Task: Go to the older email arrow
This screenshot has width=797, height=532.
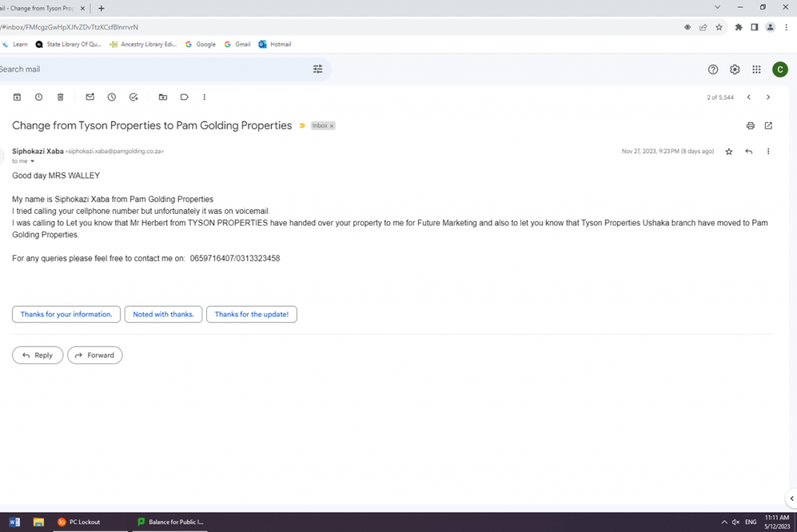Action: (x=768, y=97)
